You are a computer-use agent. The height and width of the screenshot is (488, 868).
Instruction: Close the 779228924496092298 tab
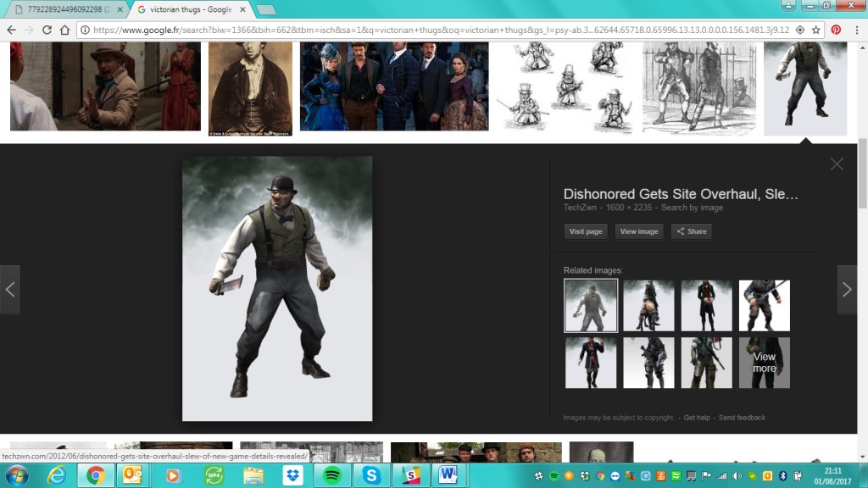coord(120,9)
